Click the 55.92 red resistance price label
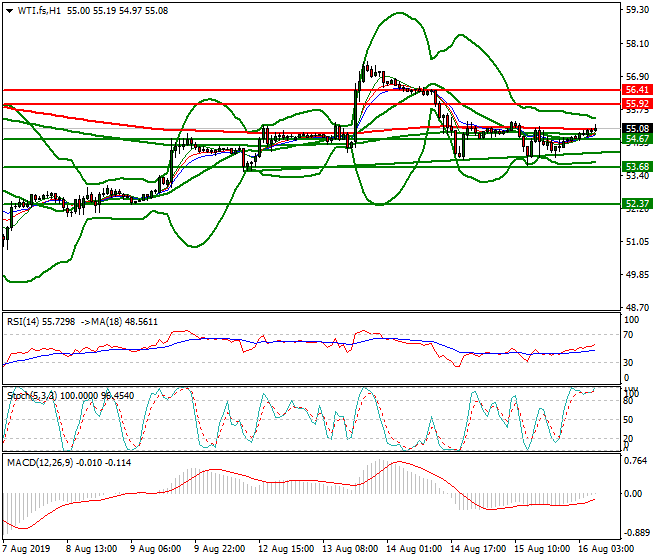 (637, 104)
